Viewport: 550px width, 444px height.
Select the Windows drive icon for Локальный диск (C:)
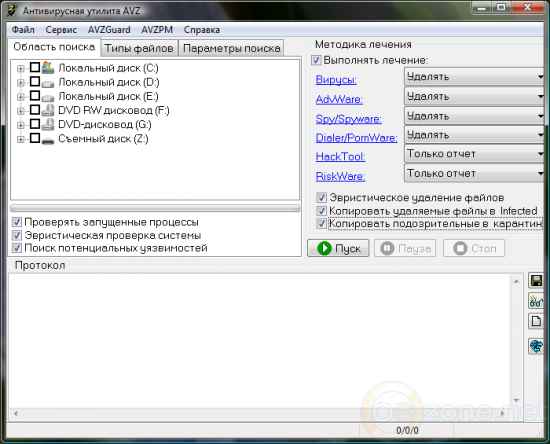(x=48, y=67)
